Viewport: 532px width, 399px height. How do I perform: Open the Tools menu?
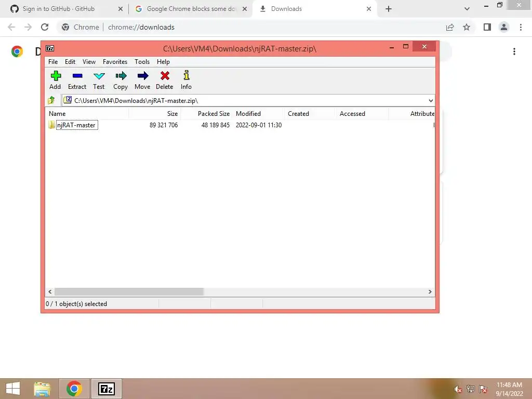point(142,62)
